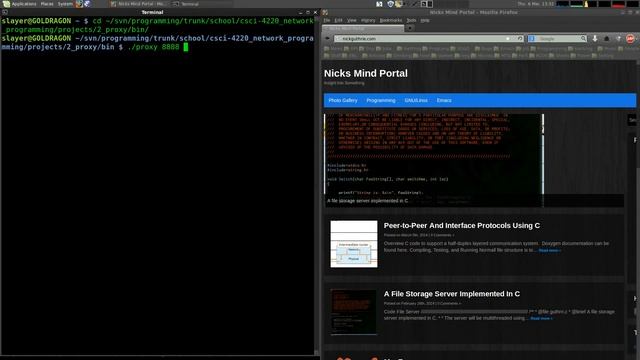Click the Peer-to-Peer post thumbnail diagram
The width and height of the screenshot is (640, 360).
click(354, 244)
